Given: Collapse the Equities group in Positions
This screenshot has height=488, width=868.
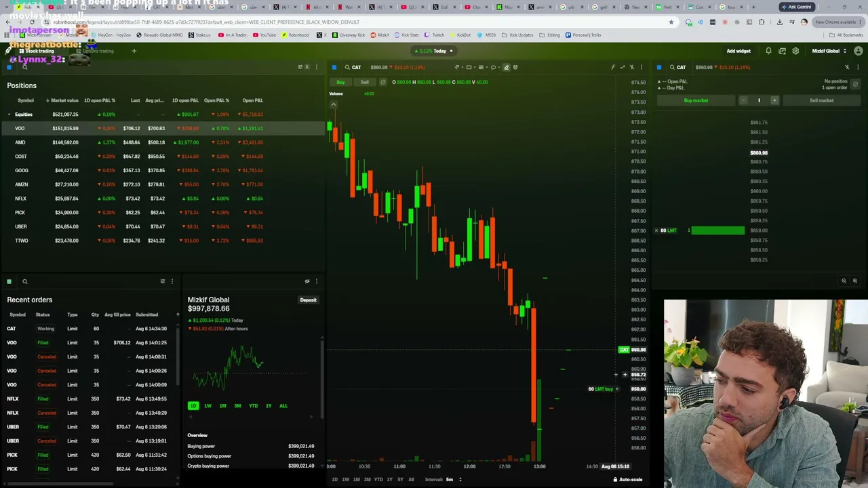Looking at the screenshot, I should click(x=9, y=115).
